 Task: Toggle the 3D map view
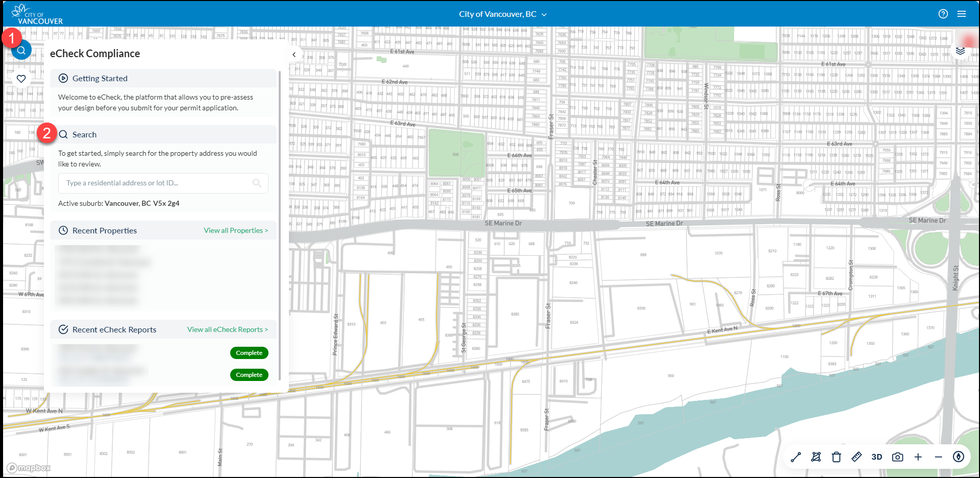tap(877, 457)
